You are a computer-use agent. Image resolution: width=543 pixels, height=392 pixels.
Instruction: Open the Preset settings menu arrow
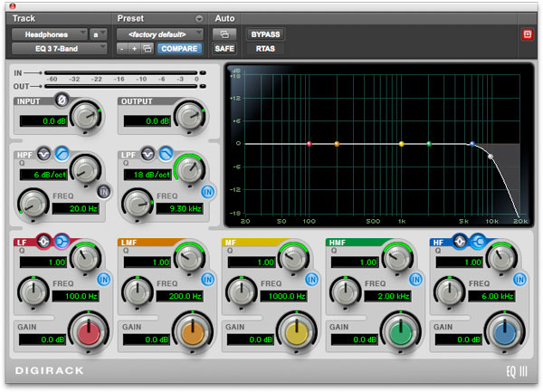pos(199,19)
